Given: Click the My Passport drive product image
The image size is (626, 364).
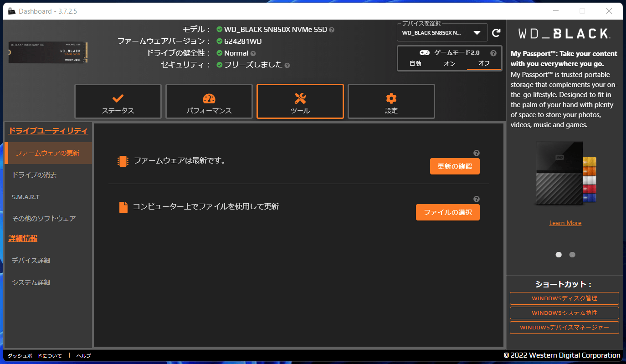Looking at the screenshot, I should [x=565, y=174].
